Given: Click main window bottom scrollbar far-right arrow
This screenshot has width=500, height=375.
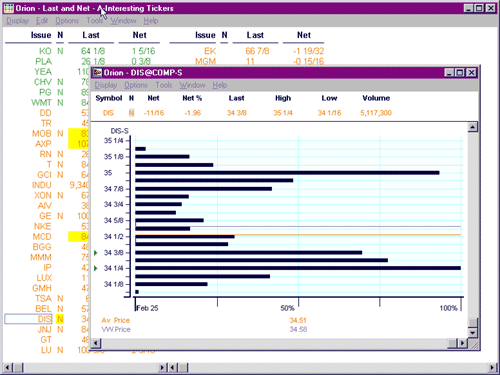Looking at the screenshot, I should coord(492,368).
